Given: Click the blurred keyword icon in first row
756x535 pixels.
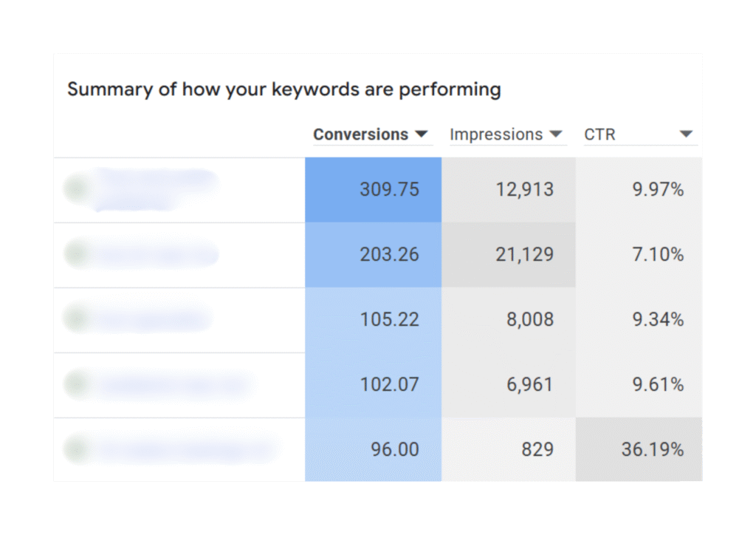Looking at the screenshot, I should pyautogui.click(x=76, y=188).
